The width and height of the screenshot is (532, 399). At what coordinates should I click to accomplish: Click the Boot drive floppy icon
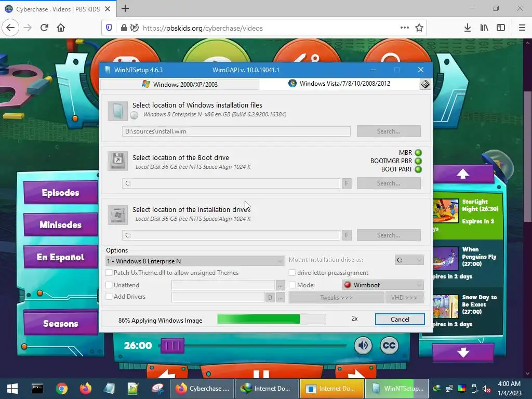(118, 161)
